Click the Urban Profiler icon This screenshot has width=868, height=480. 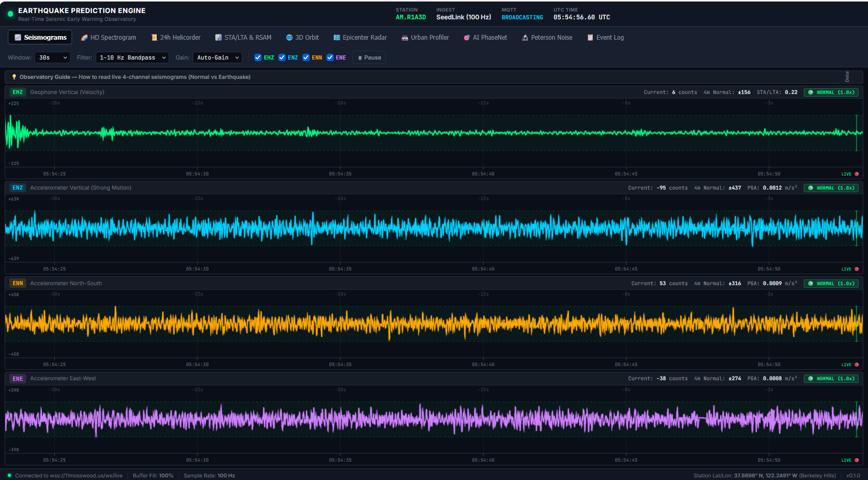405,38
